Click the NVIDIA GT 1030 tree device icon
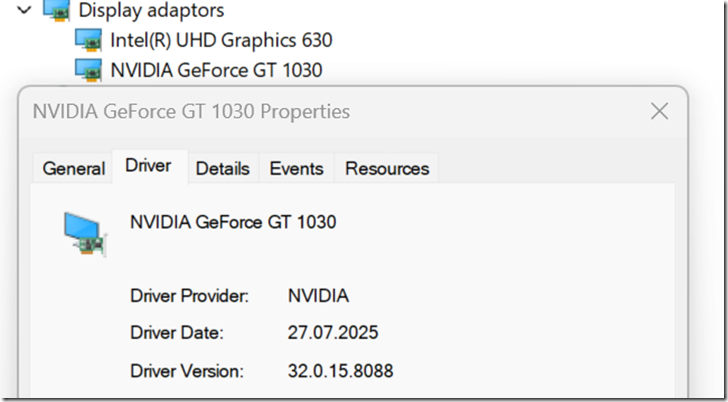This screenshot has height=402, width=728. (90, 69)
